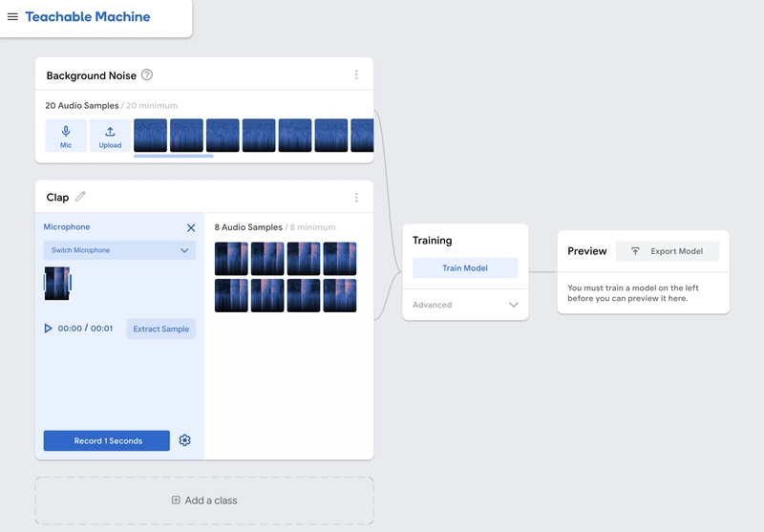Click Add a class

(204, 500)
